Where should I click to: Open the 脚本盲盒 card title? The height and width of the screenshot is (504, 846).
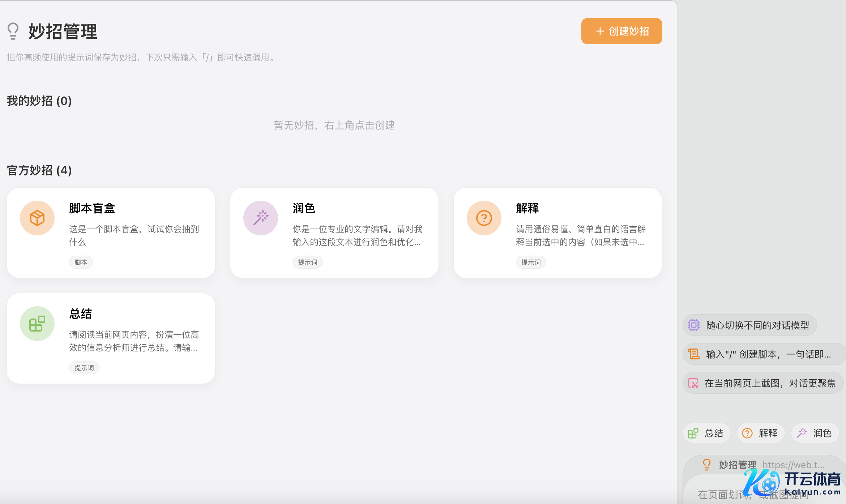click(x=92, y=208)
